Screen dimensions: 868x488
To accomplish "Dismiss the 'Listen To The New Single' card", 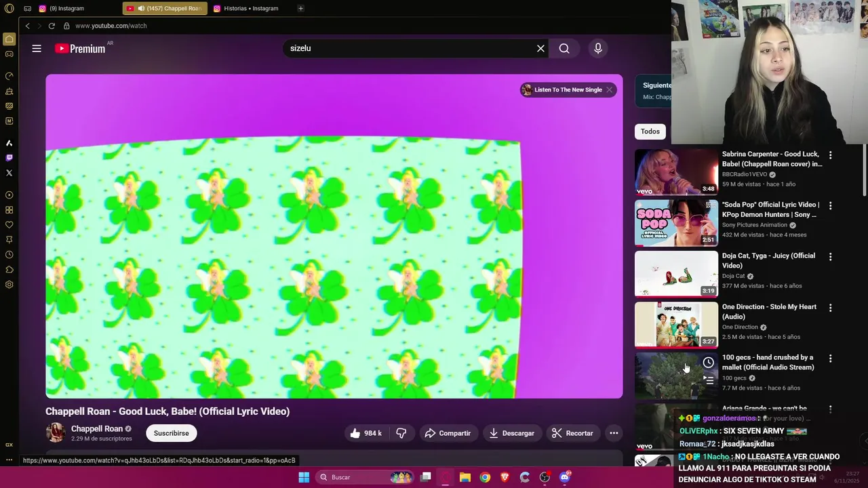I will [x=609, y=89].
